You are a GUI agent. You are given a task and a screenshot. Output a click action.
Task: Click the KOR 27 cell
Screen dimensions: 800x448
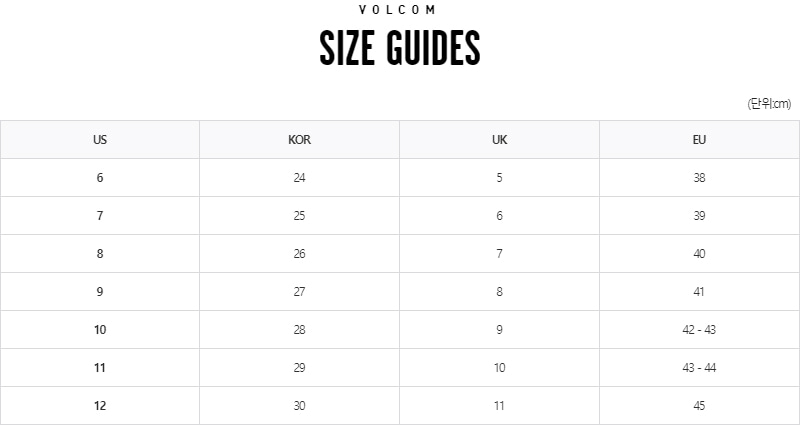pos(299,292)
